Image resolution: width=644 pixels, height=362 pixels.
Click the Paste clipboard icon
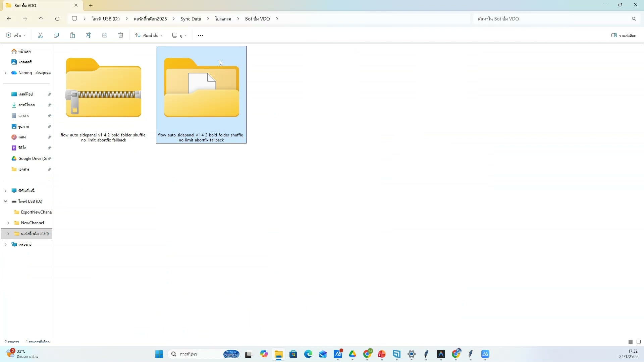[72, 35]
